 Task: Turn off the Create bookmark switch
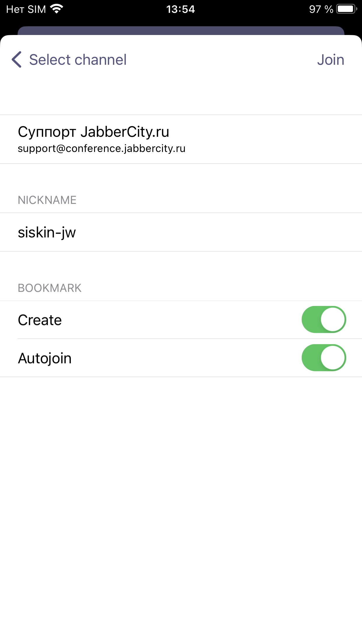324,320
